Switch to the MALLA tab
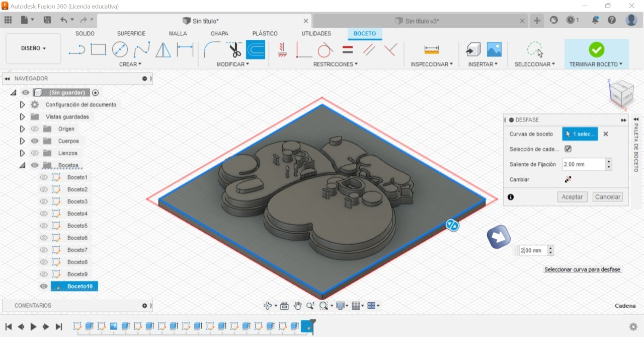 tap(178, 34)
